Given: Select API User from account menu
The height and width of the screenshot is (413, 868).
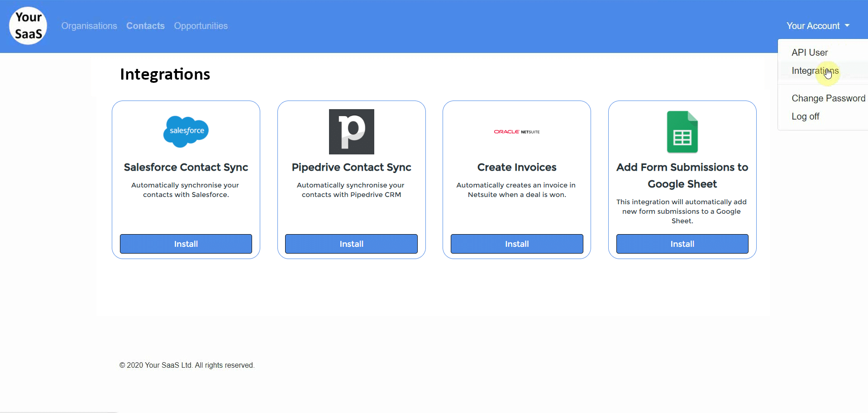Looking at the screenshot, I should point(810,53).
